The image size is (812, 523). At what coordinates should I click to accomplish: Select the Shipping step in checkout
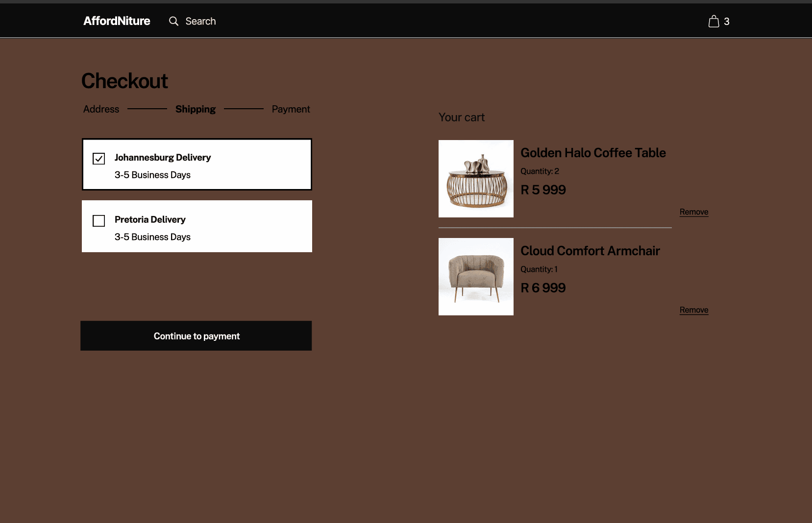point(195,109)
